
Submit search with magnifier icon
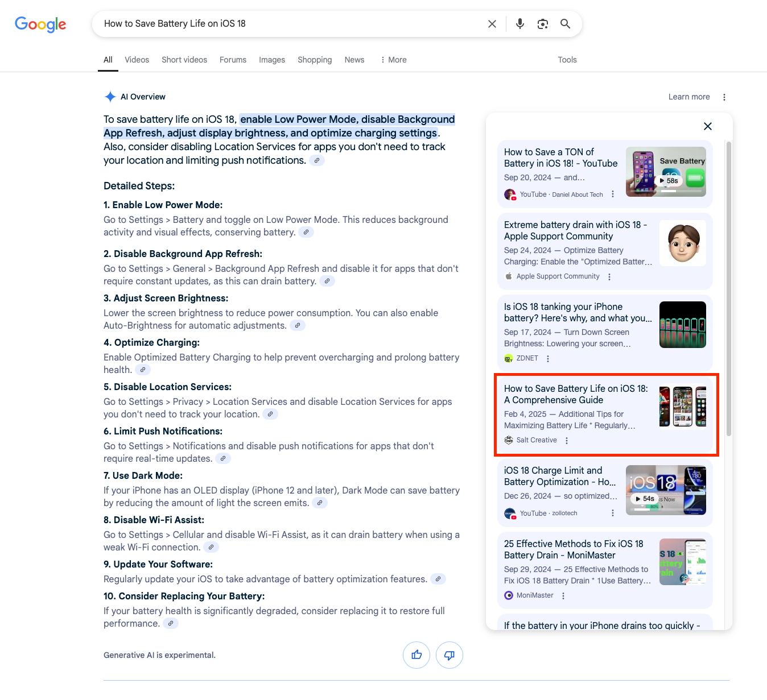point(565,24)
